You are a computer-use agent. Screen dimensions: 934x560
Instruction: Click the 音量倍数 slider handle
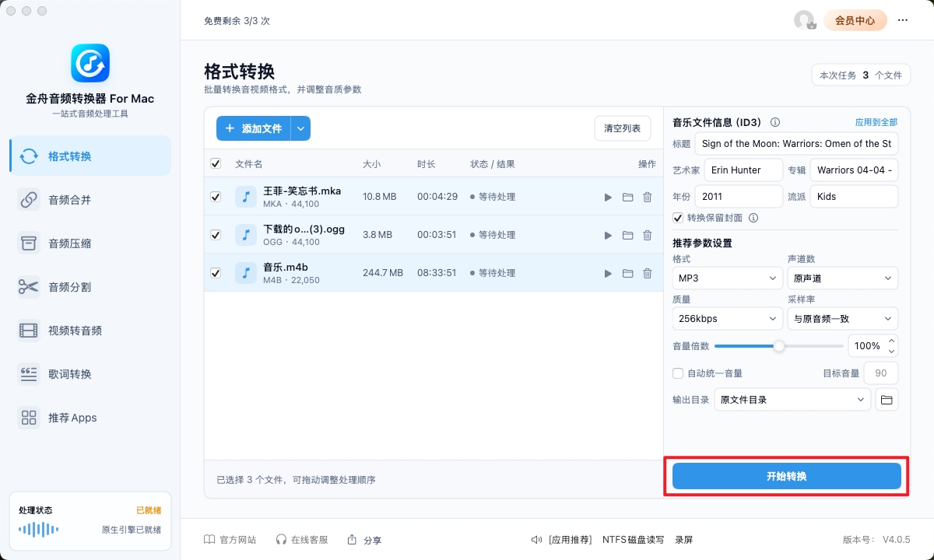tap(779, 346)
